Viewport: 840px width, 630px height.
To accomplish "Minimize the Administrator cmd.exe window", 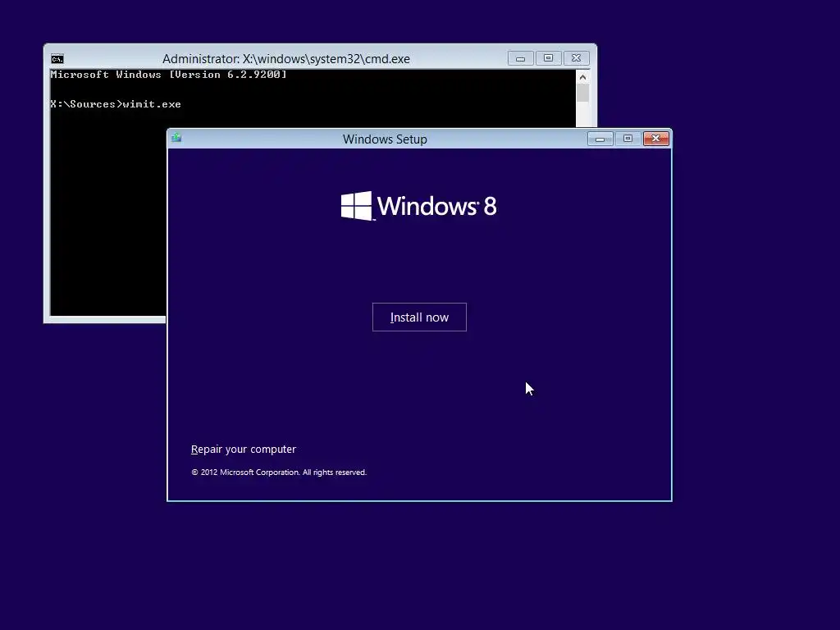I will [x=520, y=58].
